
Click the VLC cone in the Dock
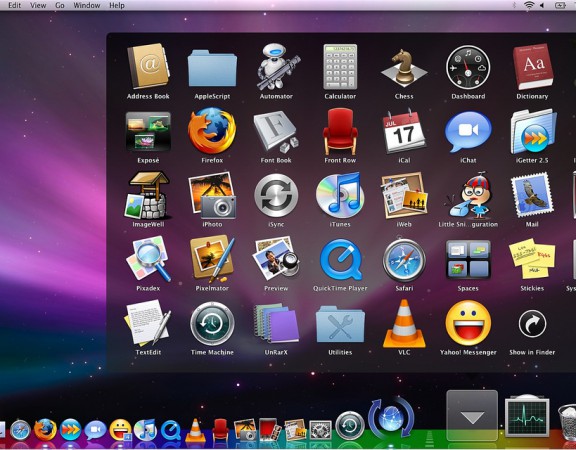195,430
